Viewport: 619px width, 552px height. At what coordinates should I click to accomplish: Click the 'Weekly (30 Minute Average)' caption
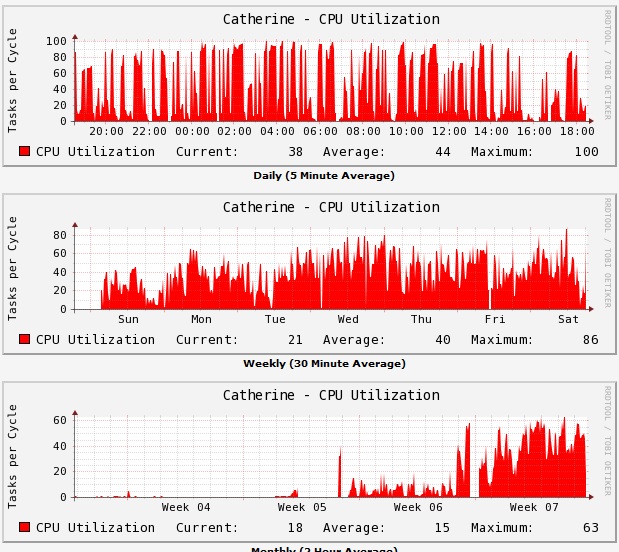pyautogui.click(x=324, y=364)
